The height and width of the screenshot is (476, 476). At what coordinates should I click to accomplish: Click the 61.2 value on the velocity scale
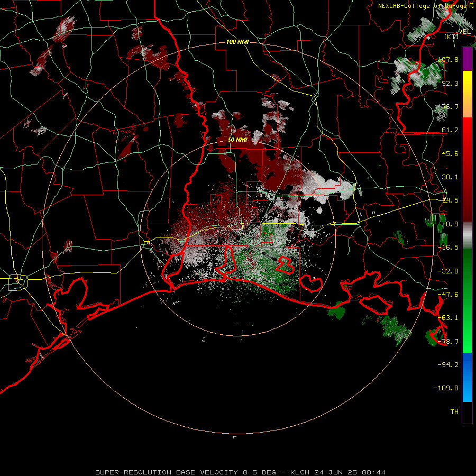(x=450, y=130)
